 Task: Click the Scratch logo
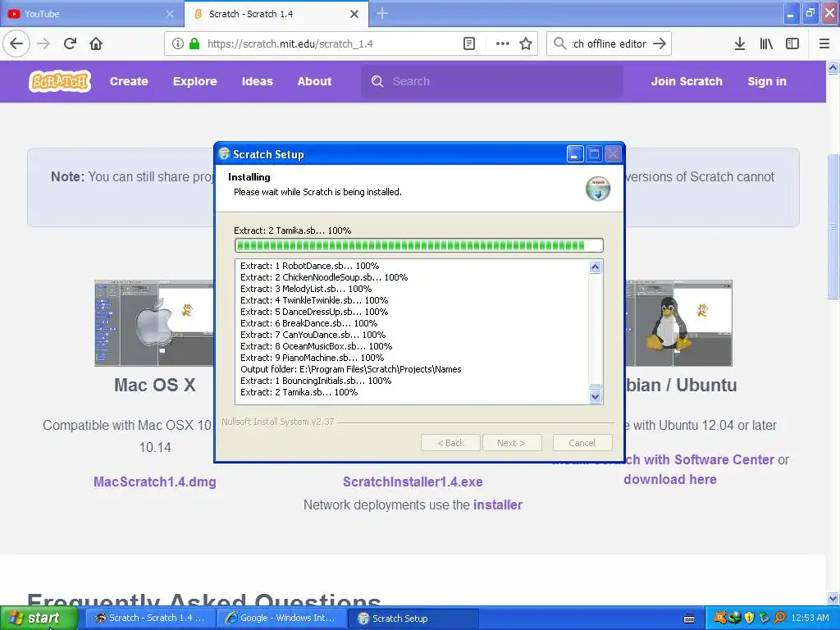pos(59,81)
